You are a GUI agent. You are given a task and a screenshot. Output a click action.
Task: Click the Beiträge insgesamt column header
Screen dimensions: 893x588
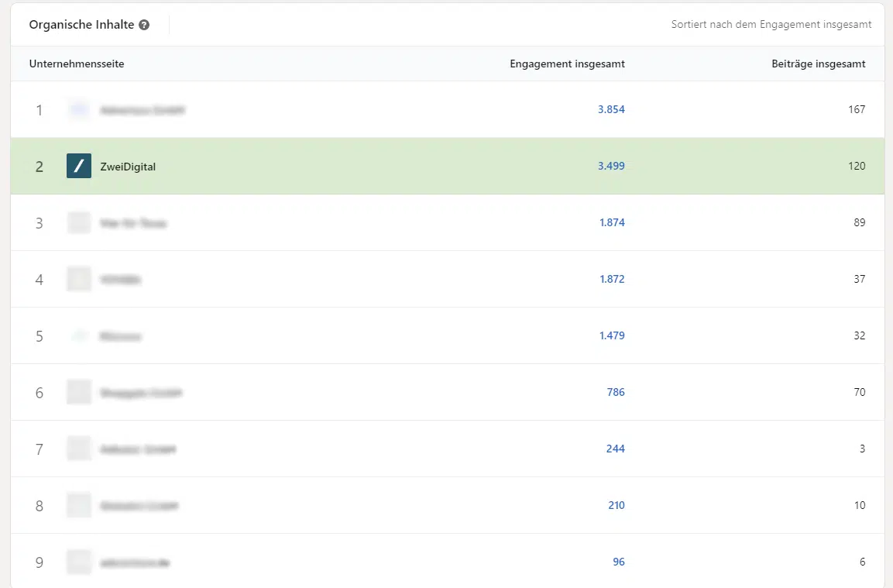pyautogui.click(x=819, y=64)
